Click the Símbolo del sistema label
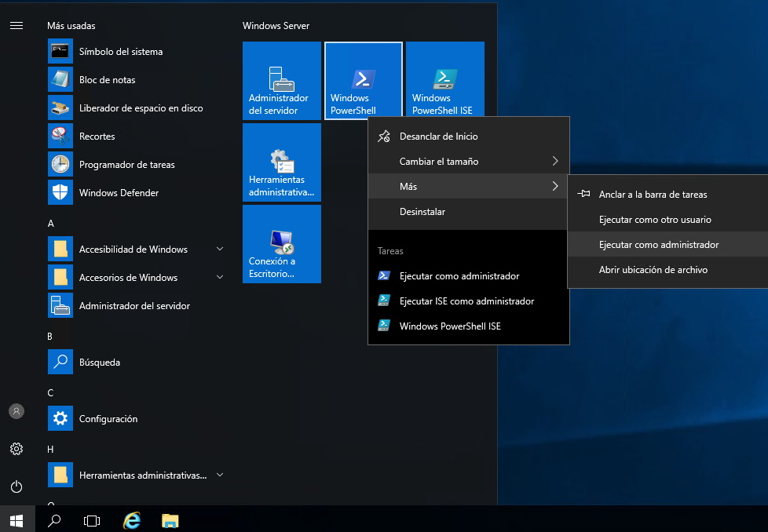Viewport: 768px width, 532px height. [x=121, y=51]
